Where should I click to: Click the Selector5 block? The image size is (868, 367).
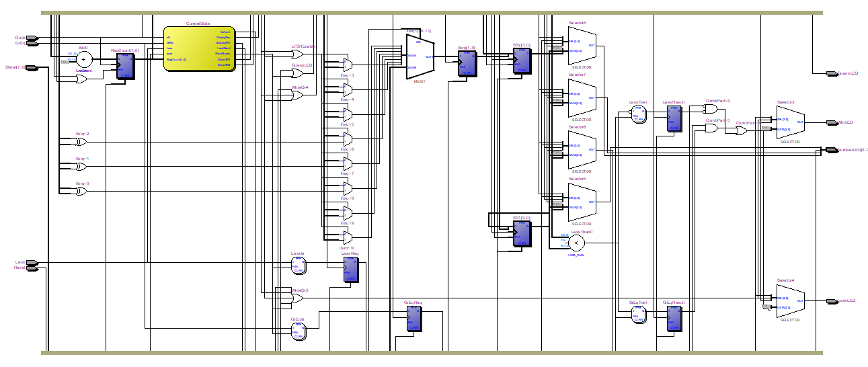582,202
